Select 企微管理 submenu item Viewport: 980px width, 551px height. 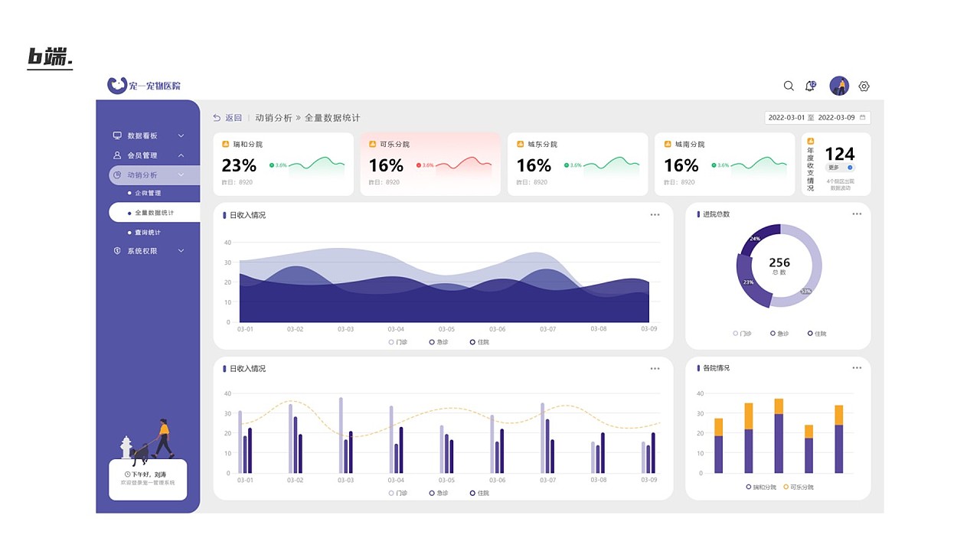coord(148,193)
